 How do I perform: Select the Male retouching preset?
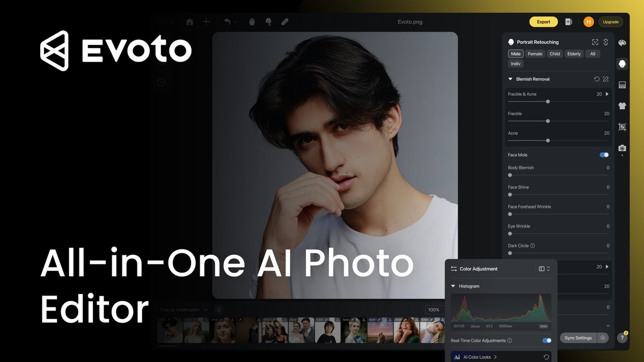(x=515, y=54)
